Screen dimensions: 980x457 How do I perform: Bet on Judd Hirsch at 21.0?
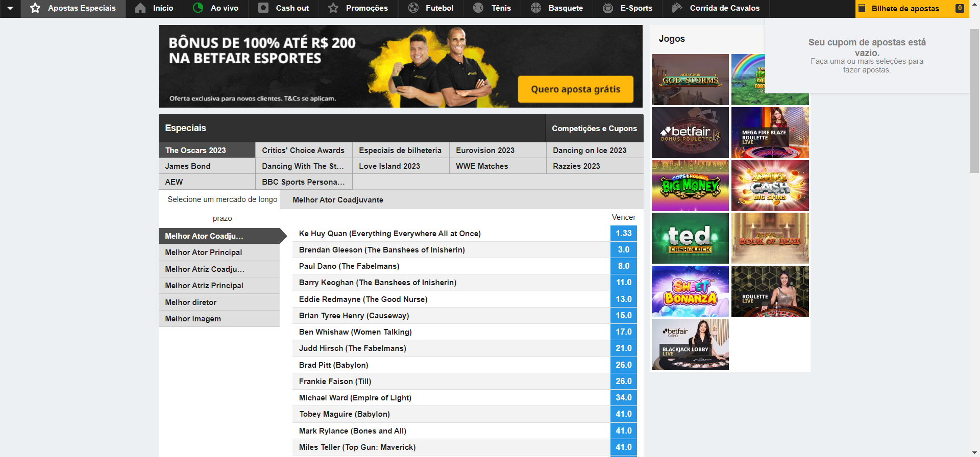pos(624,348)
